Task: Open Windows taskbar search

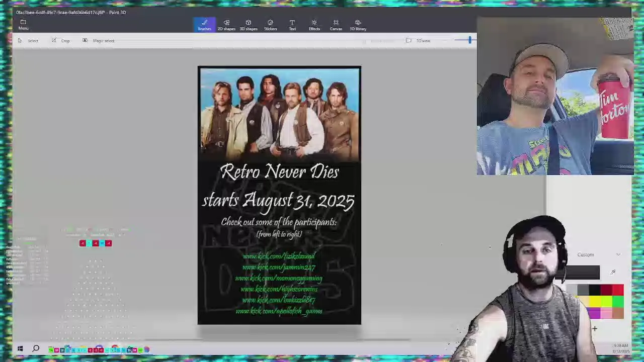Action: point(36,348)
